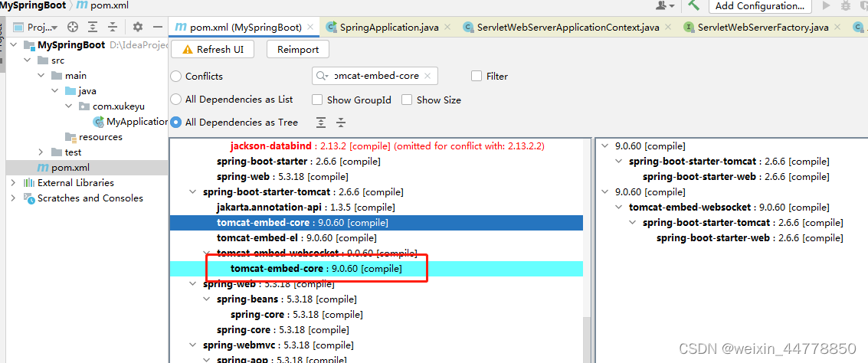Collapse the com.xukeyu package node
The height and width of the screenshot is (363, 868).
69,106
